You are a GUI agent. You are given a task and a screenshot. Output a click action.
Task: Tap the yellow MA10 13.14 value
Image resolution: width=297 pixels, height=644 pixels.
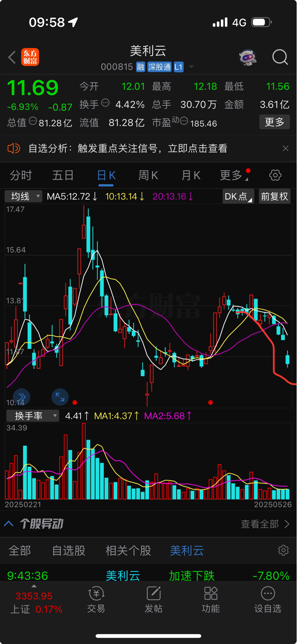pos(125,196)
